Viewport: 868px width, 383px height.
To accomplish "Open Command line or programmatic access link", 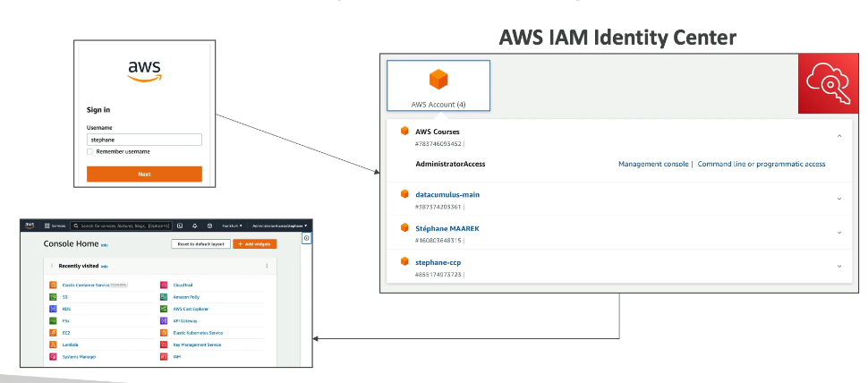I will (762, 164).
